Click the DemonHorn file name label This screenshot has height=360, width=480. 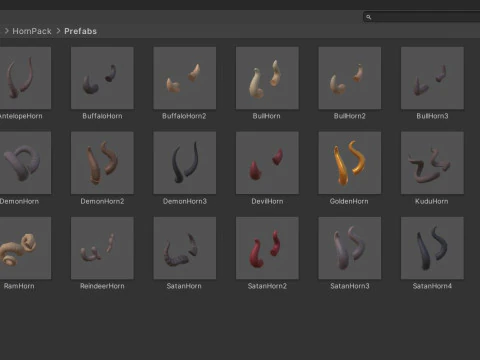(19, 201)
